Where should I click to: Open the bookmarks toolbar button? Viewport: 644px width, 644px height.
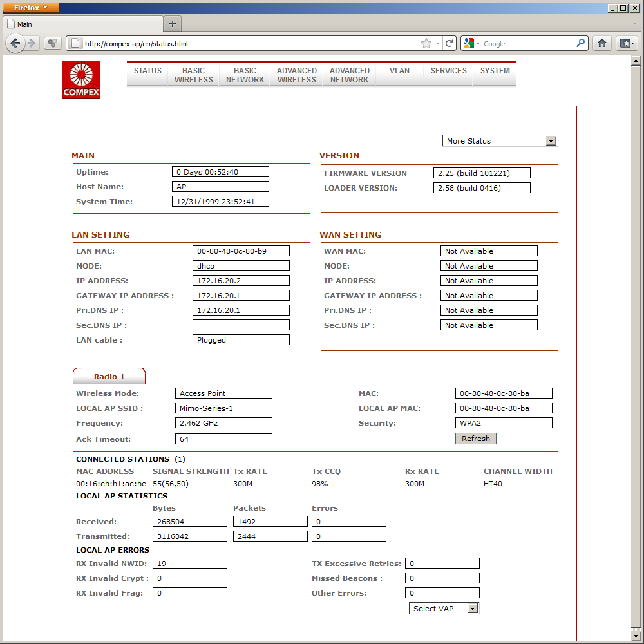626,44
